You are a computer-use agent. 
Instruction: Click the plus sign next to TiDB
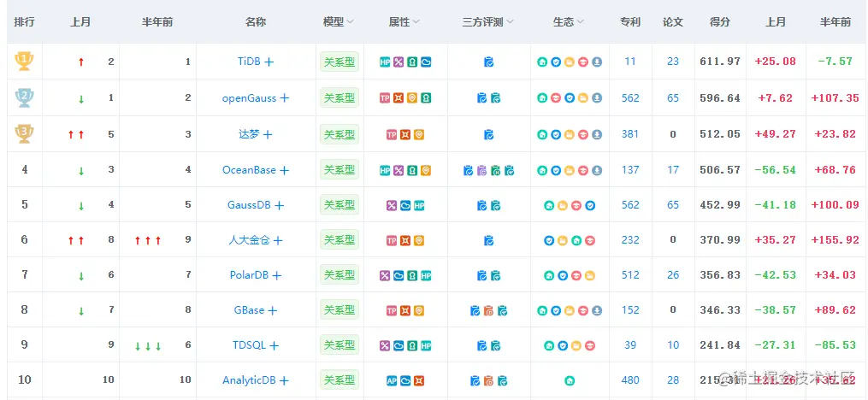point(269,62)
